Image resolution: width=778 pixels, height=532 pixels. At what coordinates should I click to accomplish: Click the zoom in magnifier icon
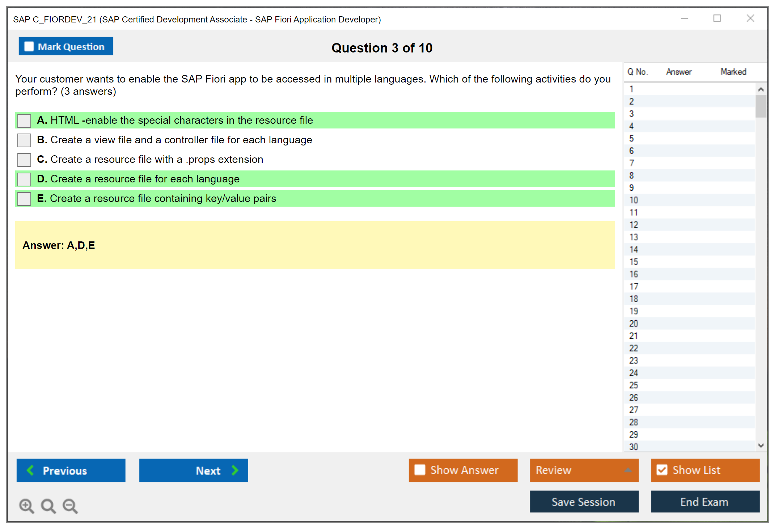26,506
